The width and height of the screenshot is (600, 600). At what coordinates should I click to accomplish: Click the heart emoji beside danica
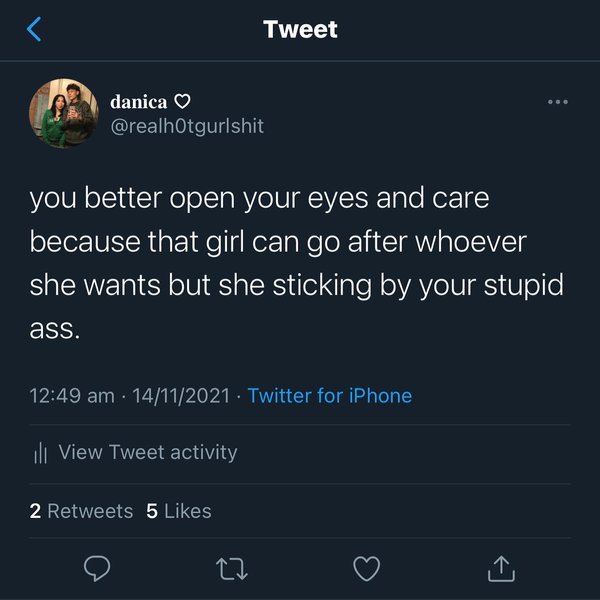(182, 102)
